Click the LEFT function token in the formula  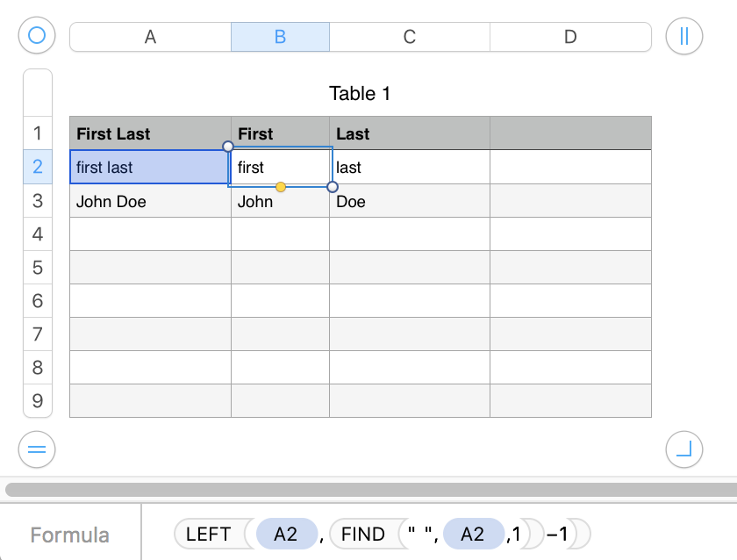[209, 534]
